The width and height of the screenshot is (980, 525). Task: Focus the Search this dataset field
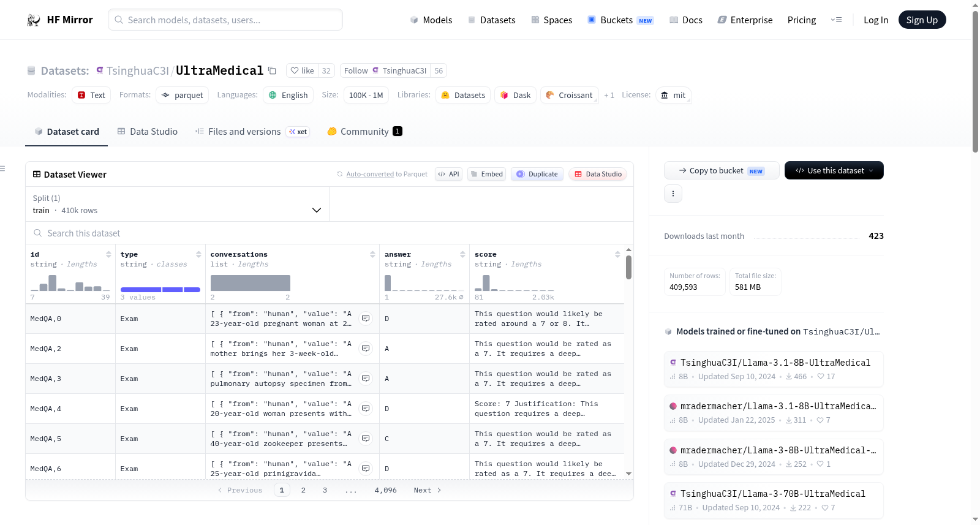pos(330,233)
